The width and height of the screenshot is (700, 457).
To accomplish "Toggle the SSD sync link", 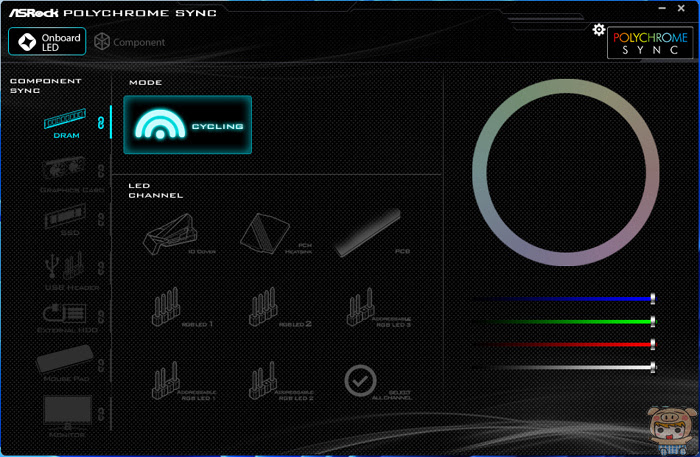I will point(101,219).
